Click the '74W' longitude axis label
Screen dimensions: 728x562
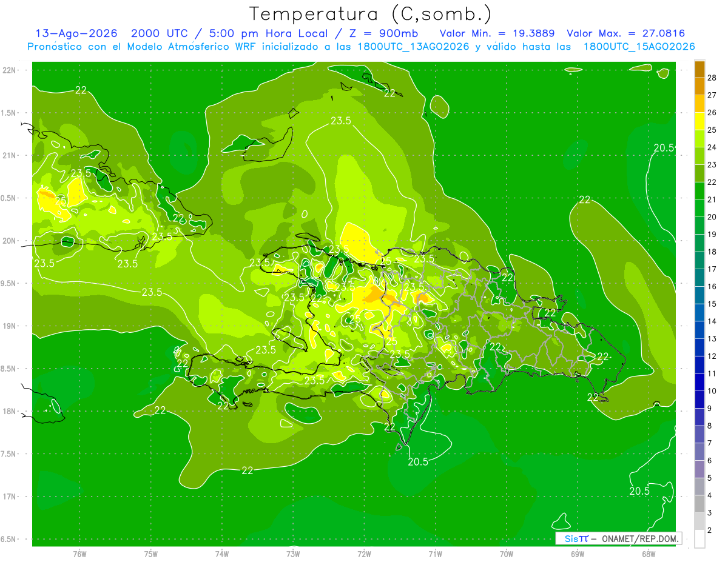click(x=222, y=554)
